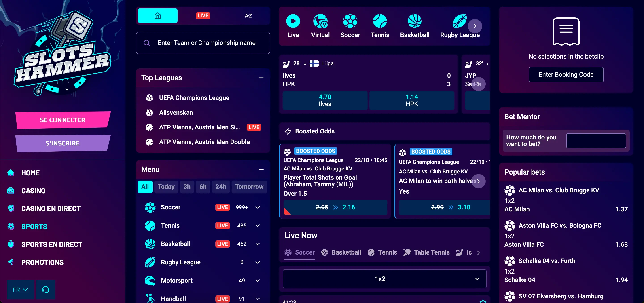Click the ball icon beside SPORTS menu item
The width and height of the screenshot is (644, 303).
click(11, 226)
